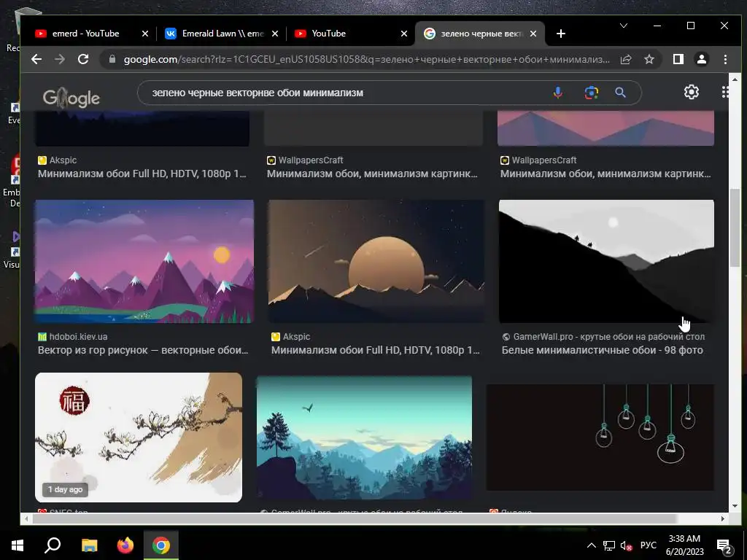The height and width of the screenshot is (560, 747).
Task: Open the notification center icon
Action: pyautogui.click(x=724, y=545)
